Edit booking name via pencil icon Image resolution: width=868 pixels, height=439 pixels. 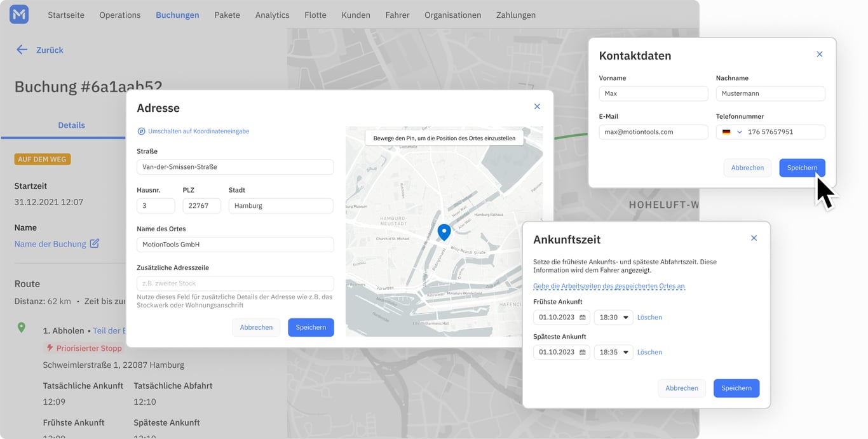(95, 243)
